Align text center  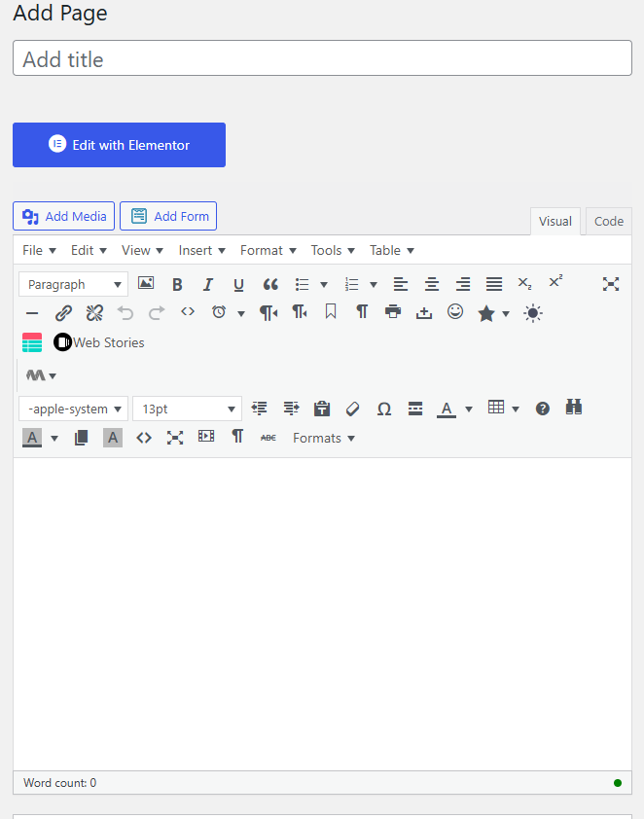tap(431, 285)
